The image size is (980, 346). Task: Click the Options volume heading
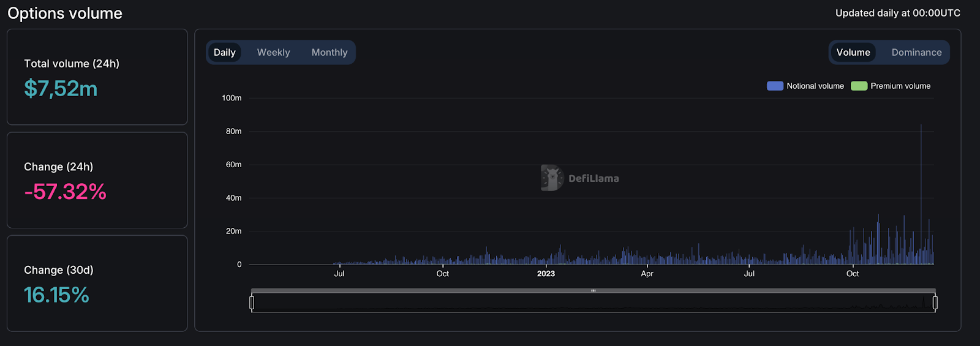(65, 13)
